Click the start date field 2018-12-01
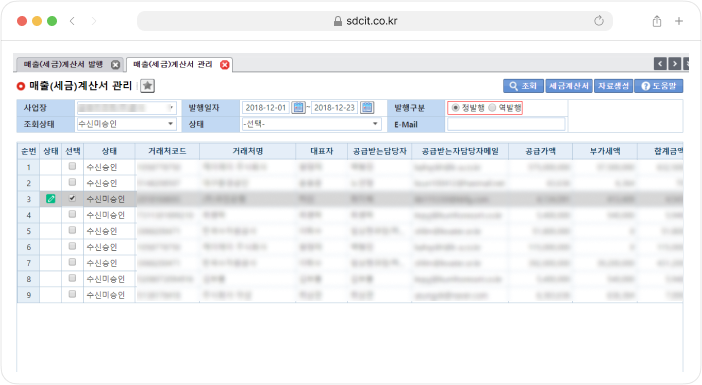 click(265, 107)
